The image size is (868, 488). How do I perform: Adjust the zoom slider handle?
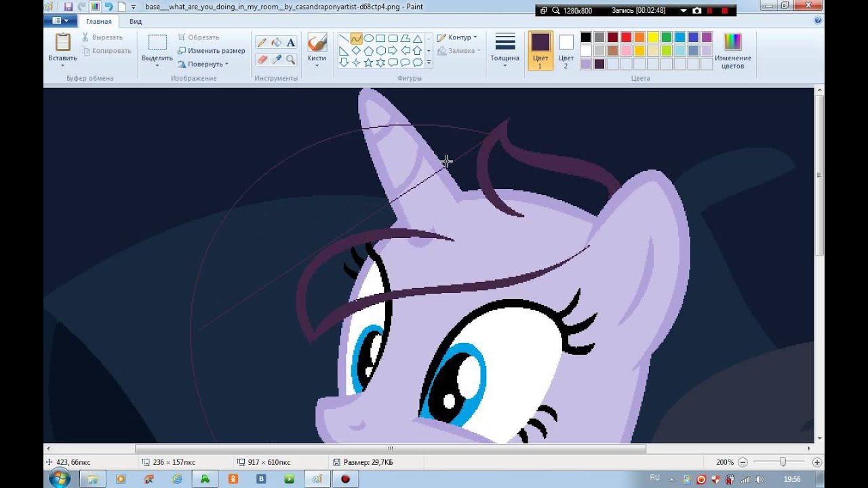[783, 462]
